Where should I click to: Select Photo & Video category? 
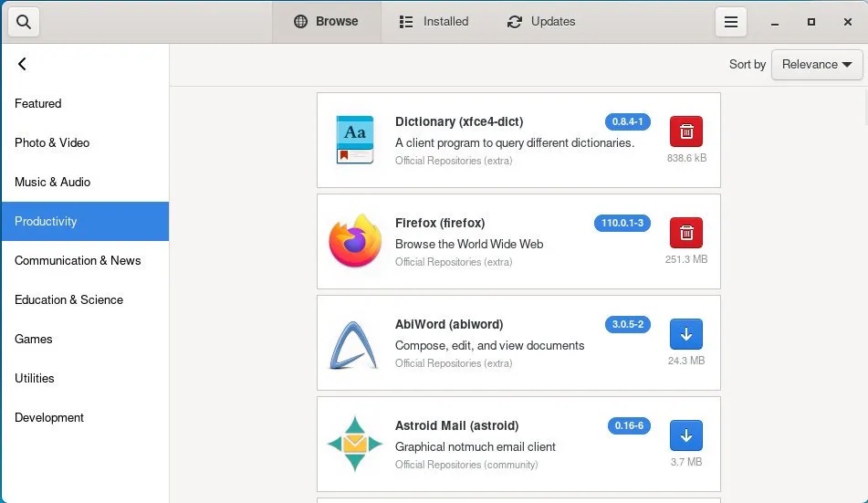tap(52, 143)
